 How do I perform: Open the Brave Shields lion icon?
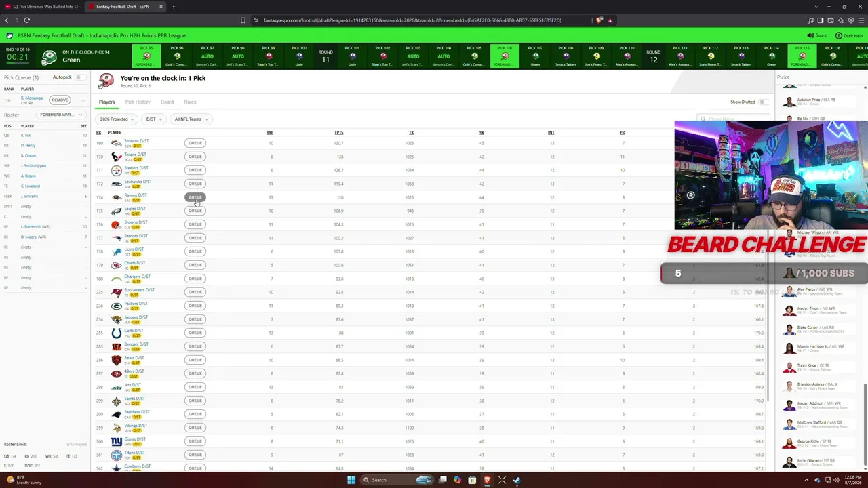pos(598,20)
